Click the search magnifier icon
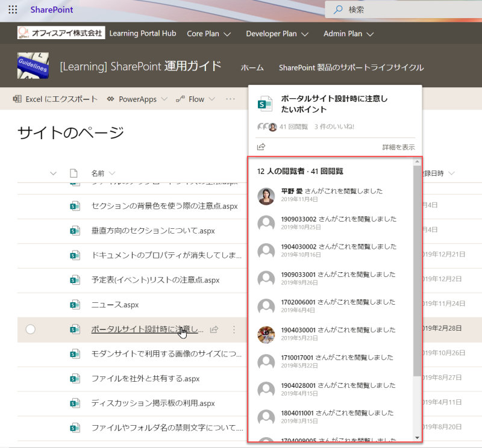Screen dimensions: 482x448 coord(338,10)
